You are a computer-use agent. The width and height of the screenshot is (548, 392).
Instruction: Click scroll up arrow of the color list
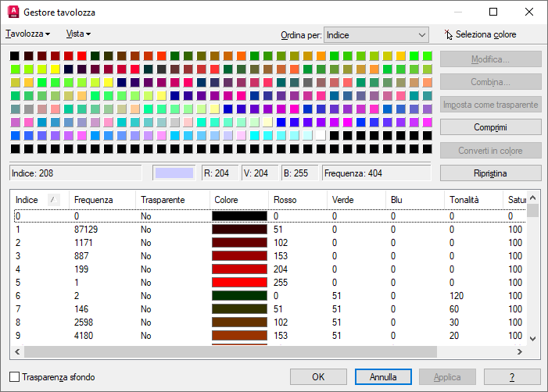point(532,198)
